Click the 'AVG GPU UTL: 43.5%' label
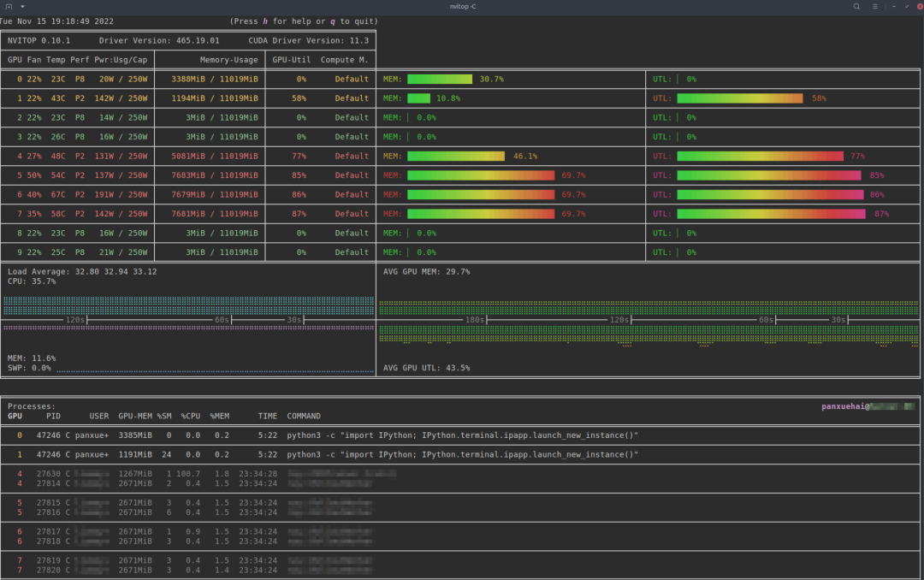This screenshot has width=924, height=580. 427,368
